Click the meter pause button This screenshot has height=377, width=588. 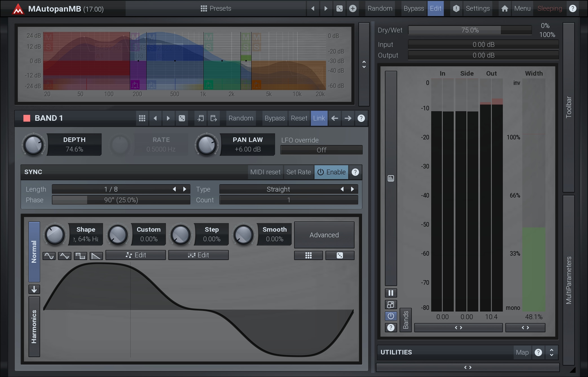click(391, 293)
